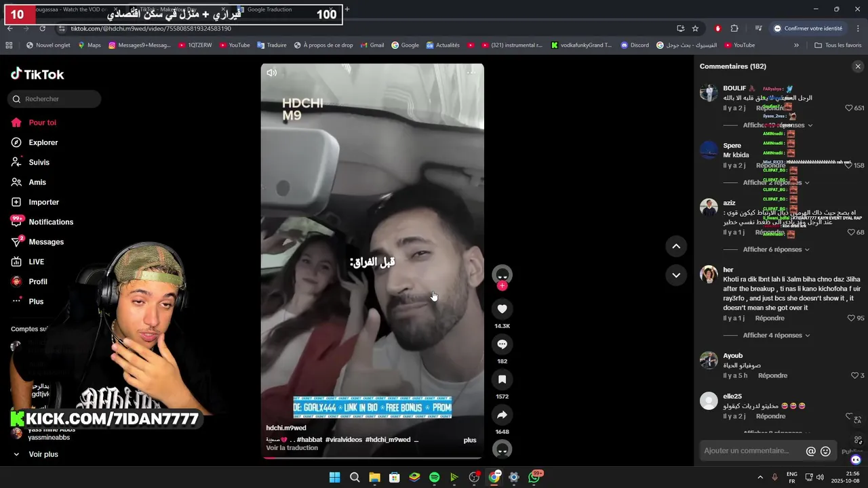Open Profil page

[38, 282]
